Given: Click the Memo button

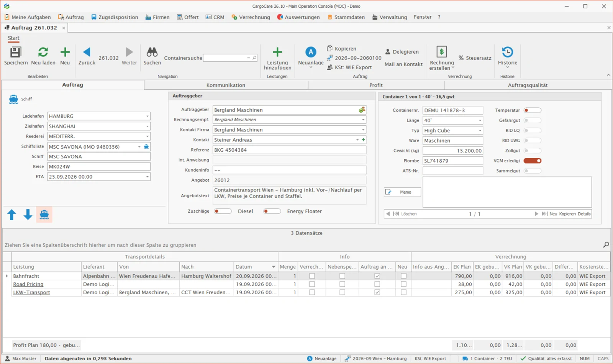Looking at the screenshot, I should pyautogui.click(x=402, y=192).
